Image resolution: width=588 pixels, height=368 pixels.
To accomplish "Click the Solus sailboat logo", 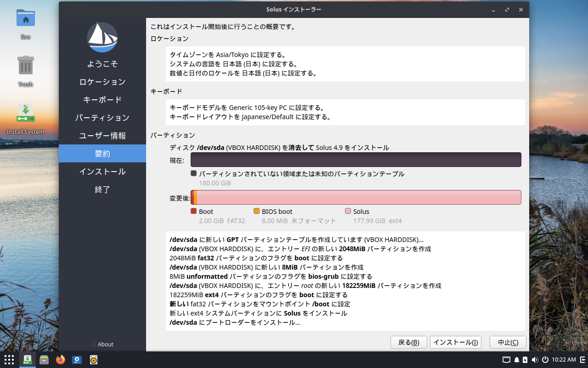I will tap(102, 37).
